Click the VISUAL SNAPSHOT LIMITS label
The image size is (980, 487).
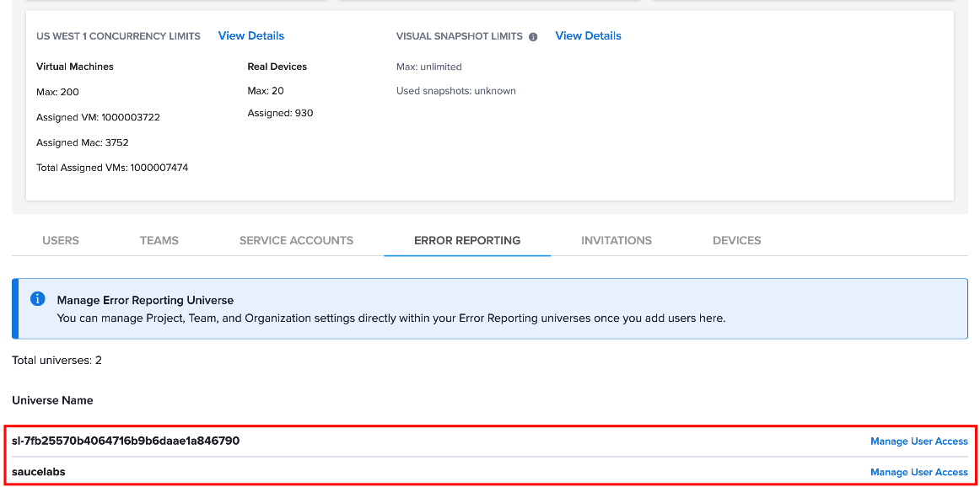point(460,36)
